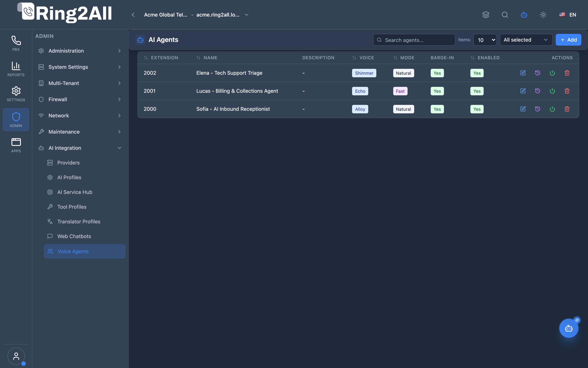Open user profile avatar at bottom left

[16, 356]
